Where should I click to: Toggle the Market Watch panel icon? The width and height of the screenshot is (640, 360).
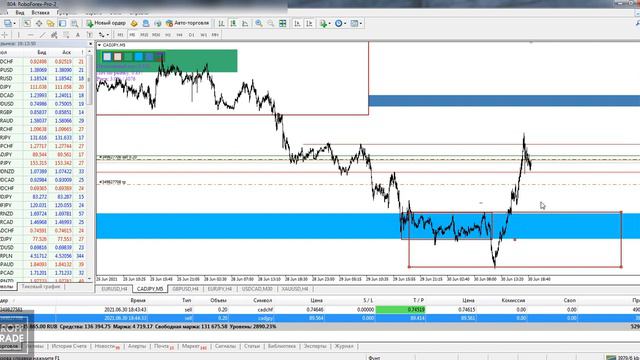[x=27, y=24]
